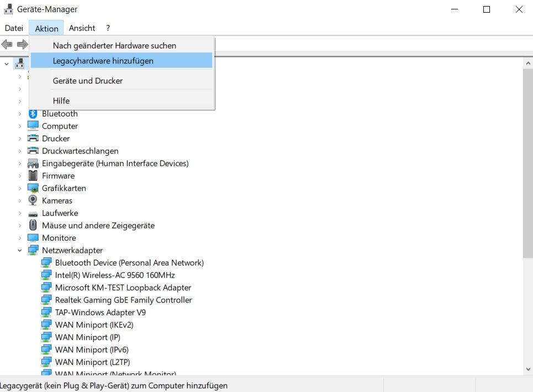Choose Geräte und Drucker menu entry
This screenshot has height=392, width=533.
point(122,81)
